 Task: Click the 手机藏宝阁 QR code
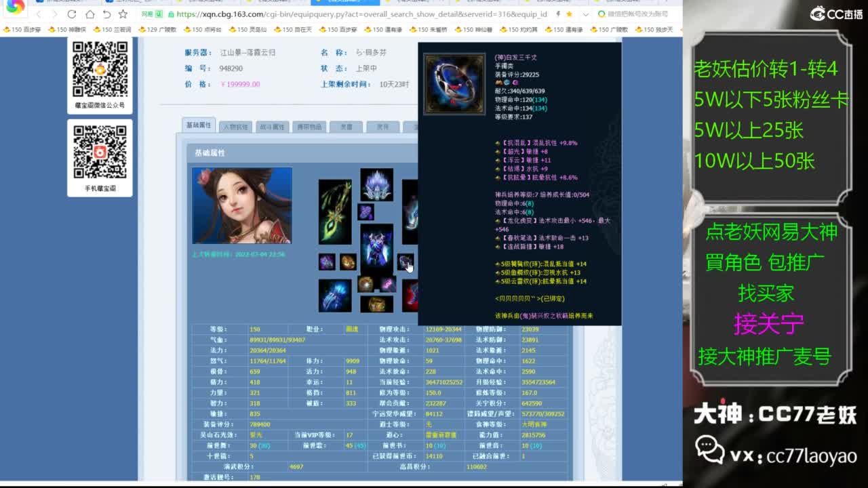click(x=100, y=152)
